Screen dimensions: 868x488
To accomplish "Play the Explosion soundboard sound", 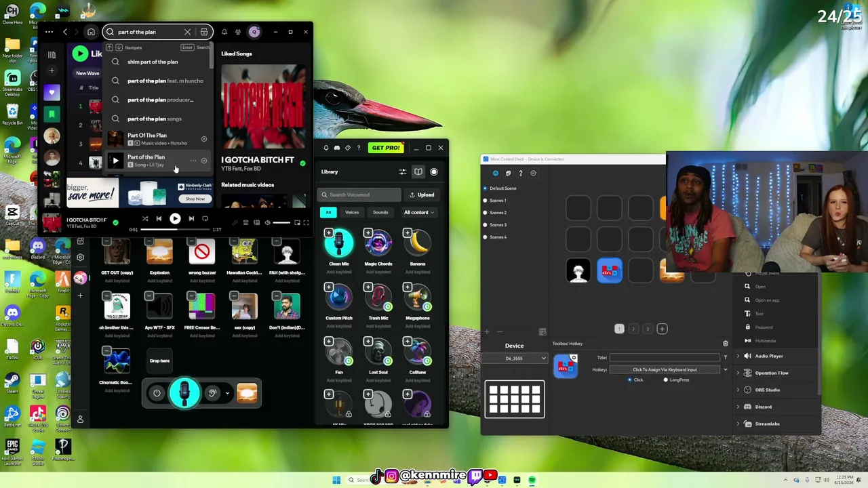I will [x=159, y=253].
